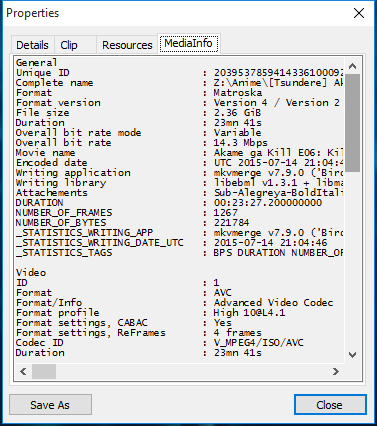Click the 'AVC' format value
Screen dimensions: 377x426
[x=222, y=293]
